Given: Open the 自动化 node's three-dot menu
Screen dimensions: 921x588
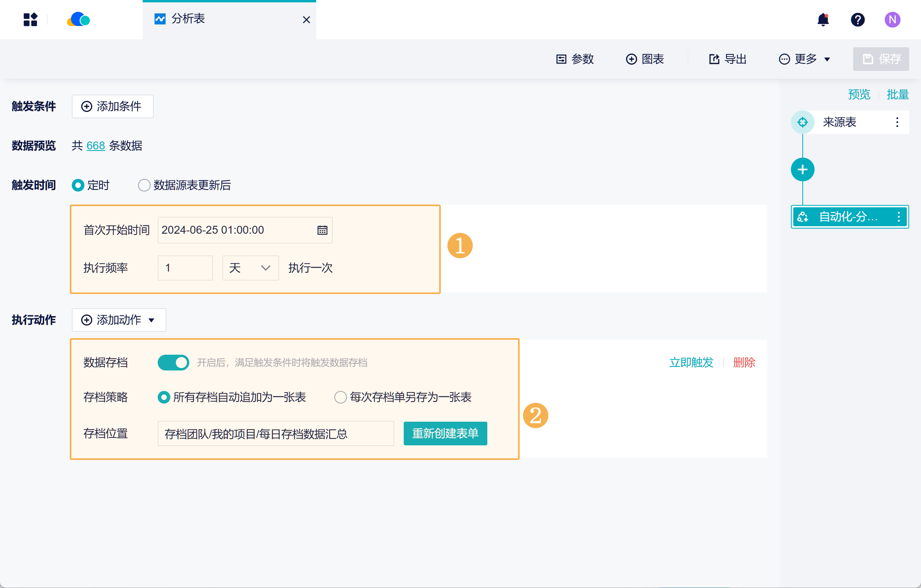Looking at the screenshot, I should coord(899,217).
